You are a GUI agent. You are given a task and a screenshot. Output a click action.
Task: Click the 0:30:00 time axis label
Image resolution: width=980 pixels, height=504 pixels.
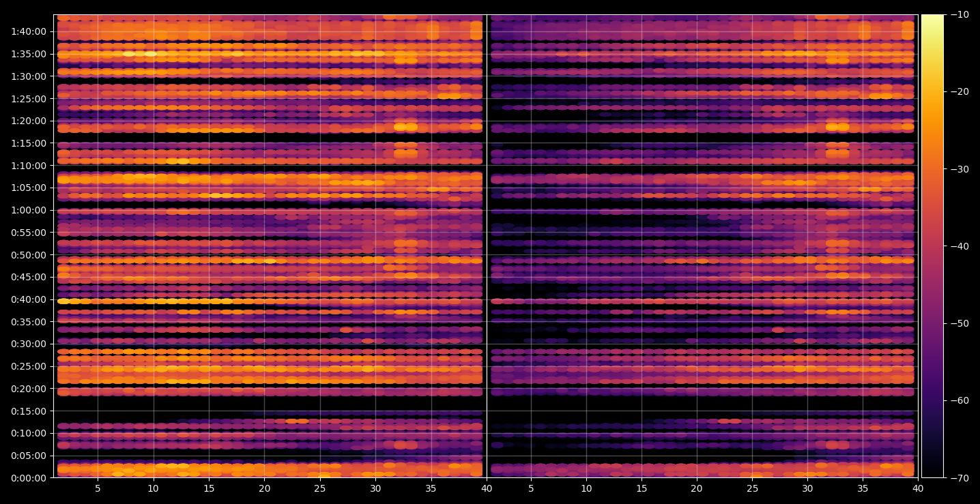pos(29,344)
